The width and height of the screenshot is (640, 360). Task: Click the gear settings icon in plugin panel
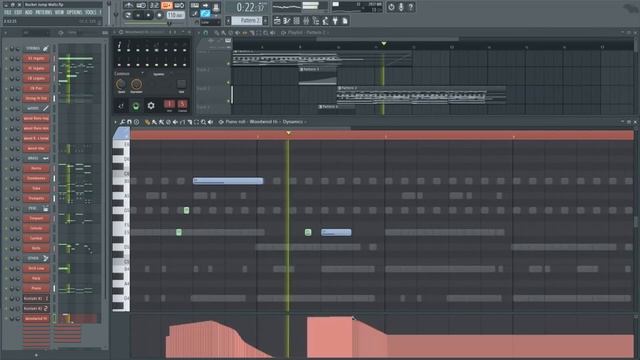151,106
